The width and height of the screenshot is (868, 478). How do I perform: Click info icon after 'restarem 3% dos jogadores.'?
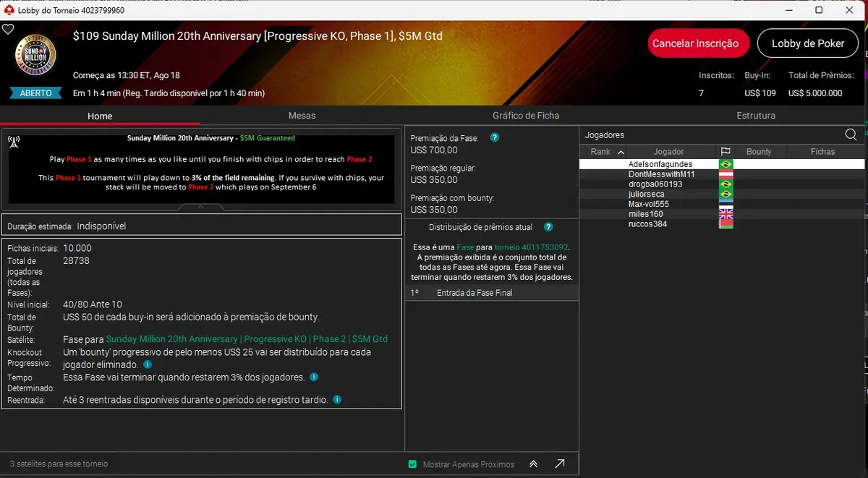(x=313, y=377)
